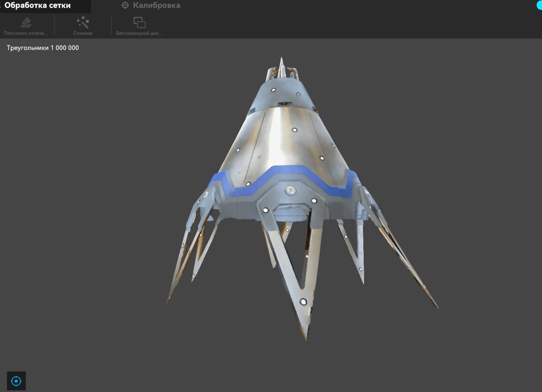
Task: Click the cyan circle indicator at top right
Action: pyautogui.click(x=539, y=5)
